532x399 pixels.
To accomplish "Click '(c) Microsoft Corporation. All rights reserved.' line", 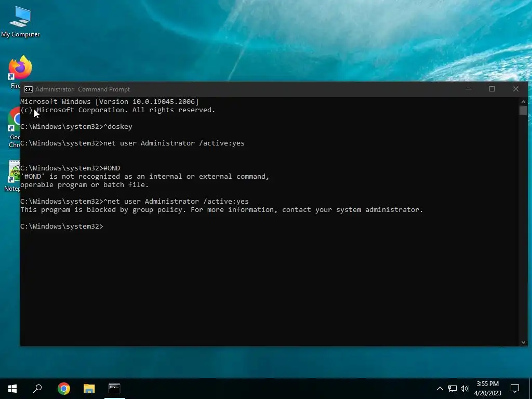I will [x=118, y=110].
